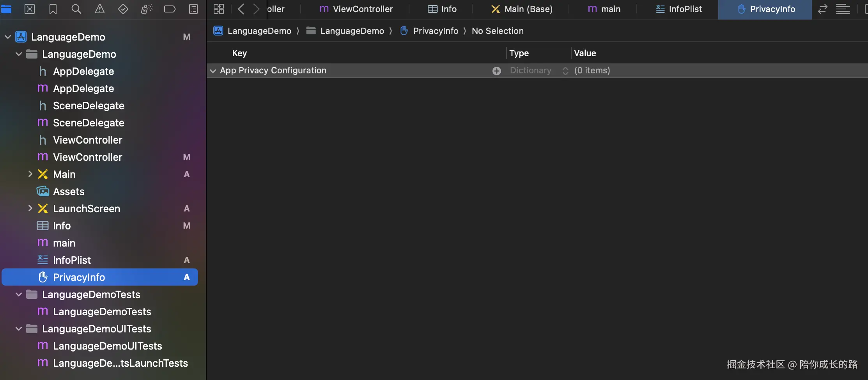This screenshot has height=380, width=868.
Task: Expand the LaunchScreen disclosure arrow
Action: (x=30, y=208)
